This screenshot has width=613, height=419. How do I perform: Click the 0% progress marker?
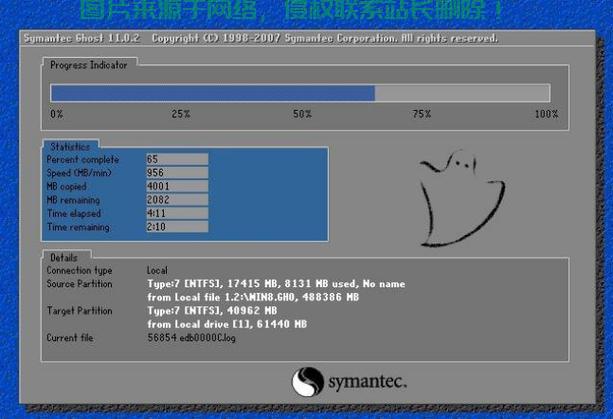point(57,114)
